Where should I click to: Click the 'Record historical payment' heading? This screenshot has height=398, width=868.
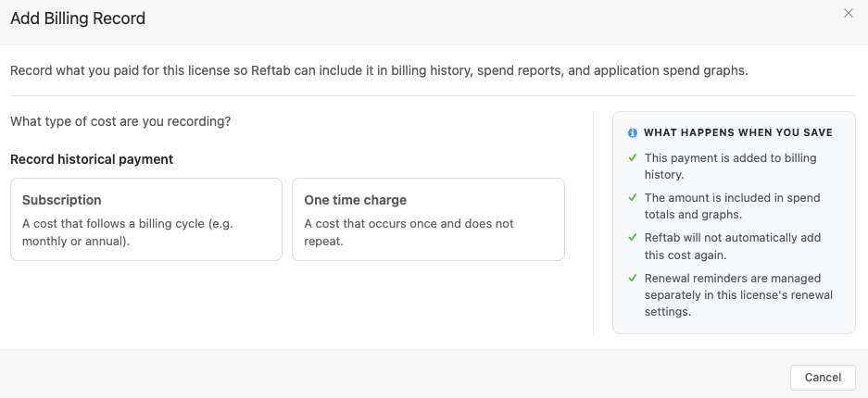(92, 159)
